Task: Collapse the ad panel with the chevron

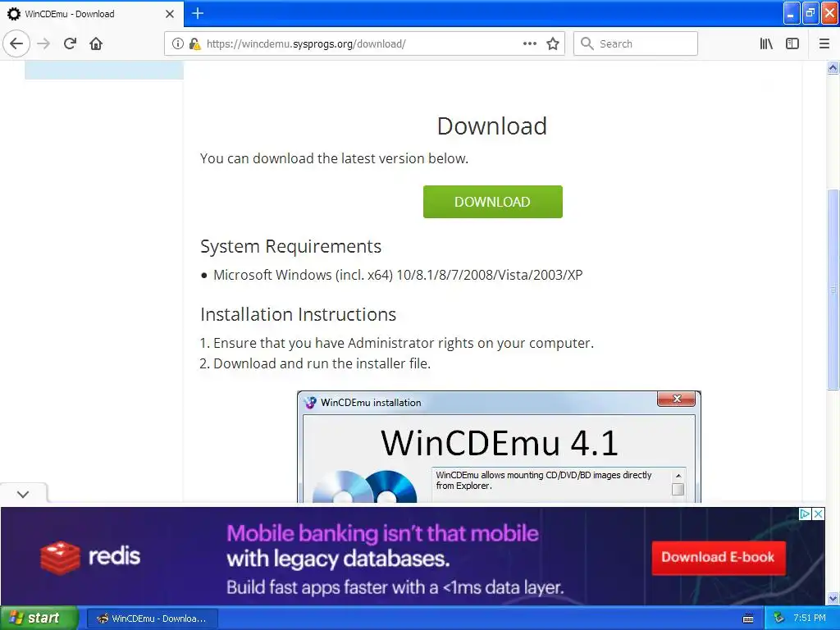Action: point(23,494)
